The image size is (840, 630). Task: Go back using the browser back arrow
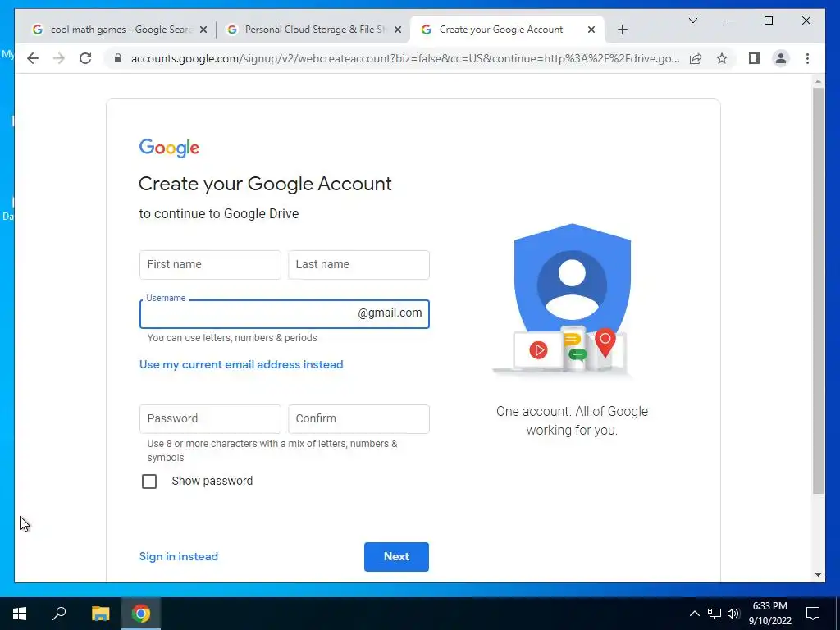click(33, 58)
